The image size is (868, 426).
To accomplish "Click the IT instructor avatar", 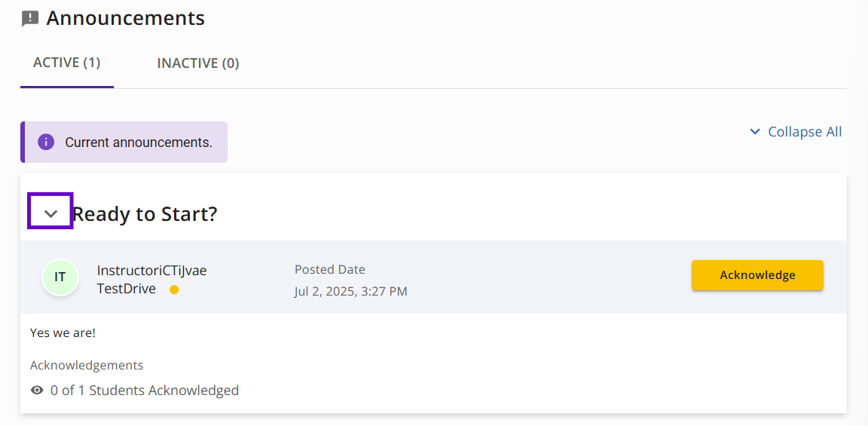I will (60, 277).
